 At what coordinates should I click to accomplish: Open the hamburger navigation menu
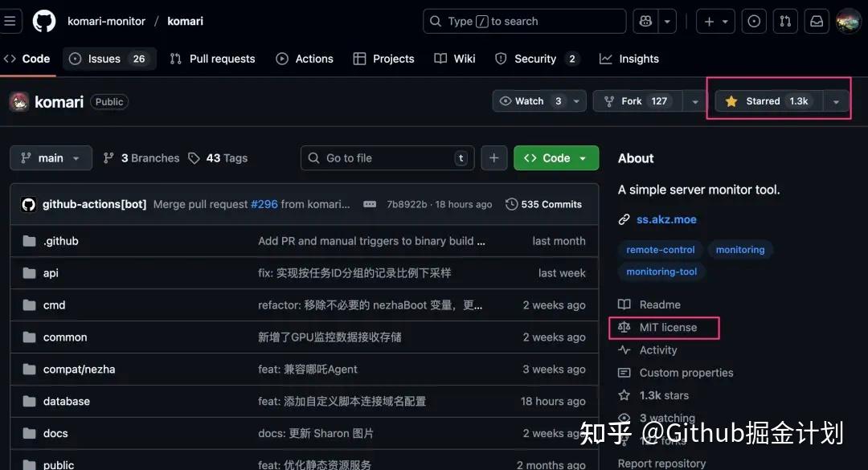10,22
